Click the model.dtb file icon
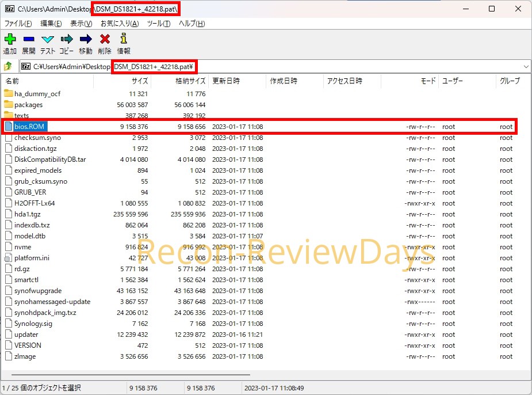532x395 pixels. click(x=9, y=236)
